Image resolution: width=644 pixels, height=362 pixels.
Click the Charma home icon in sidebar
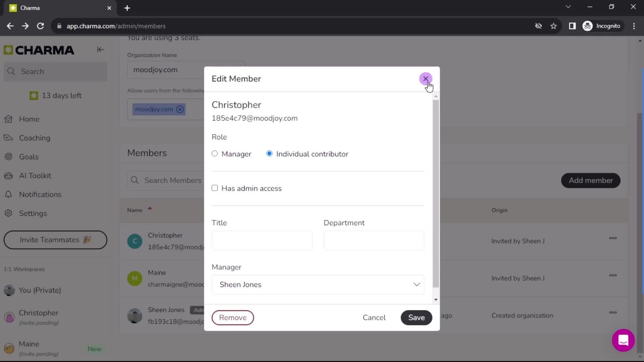8,50
